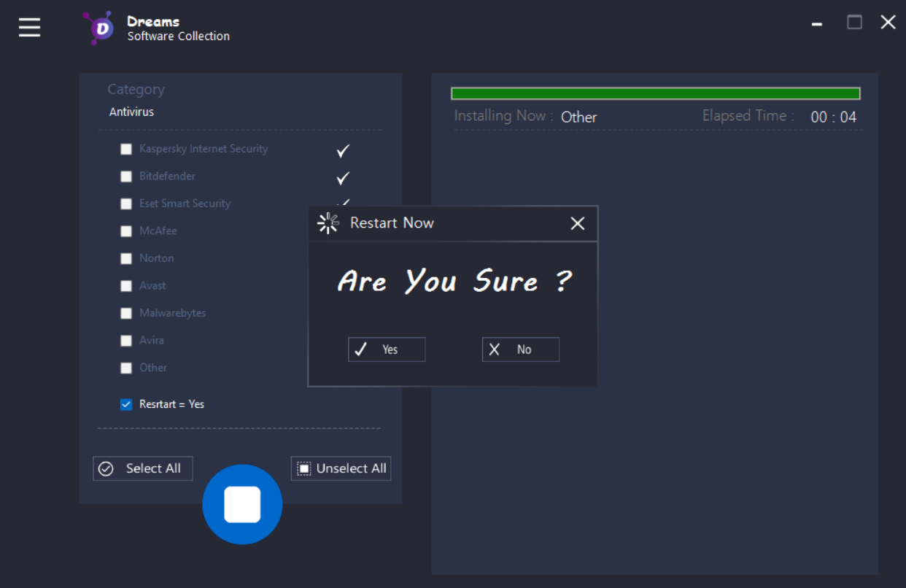
Task: Confirm restart with Yes button
Action: click(387, 349)
